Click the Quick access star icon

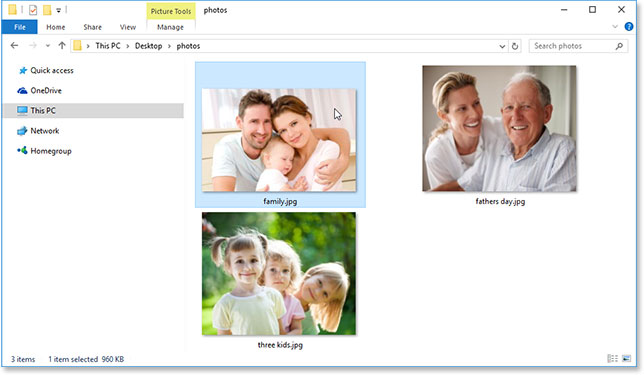[23, 71]
